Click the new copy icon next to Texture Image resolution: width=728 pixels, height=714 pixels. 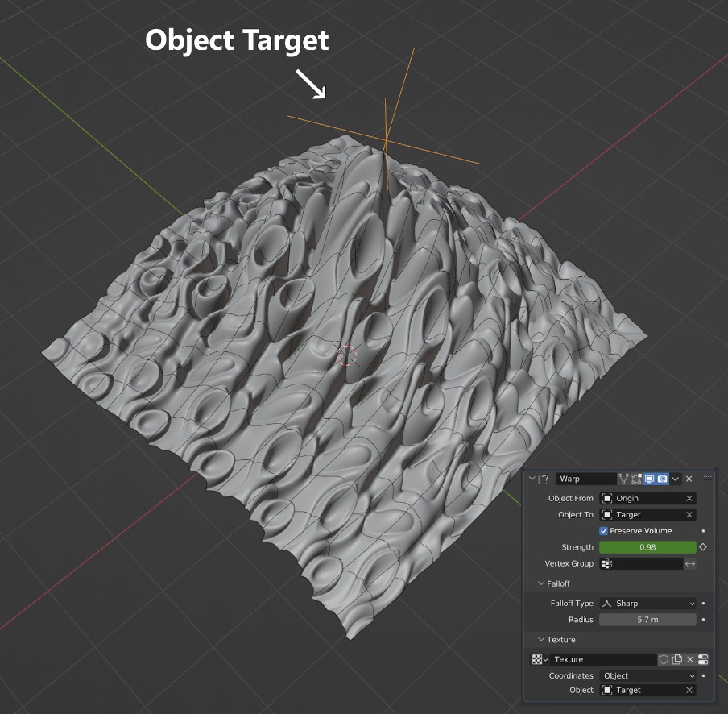[x=677, y=659]
